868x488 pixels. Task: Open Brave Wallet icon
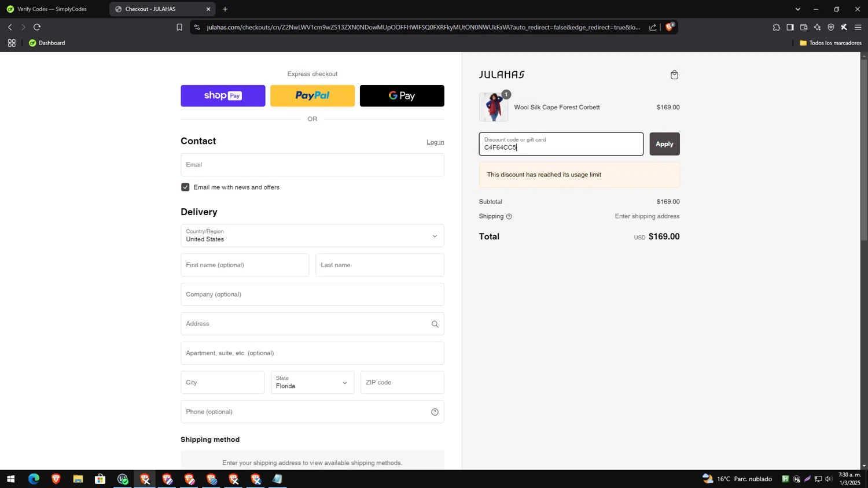click(804, 27)
